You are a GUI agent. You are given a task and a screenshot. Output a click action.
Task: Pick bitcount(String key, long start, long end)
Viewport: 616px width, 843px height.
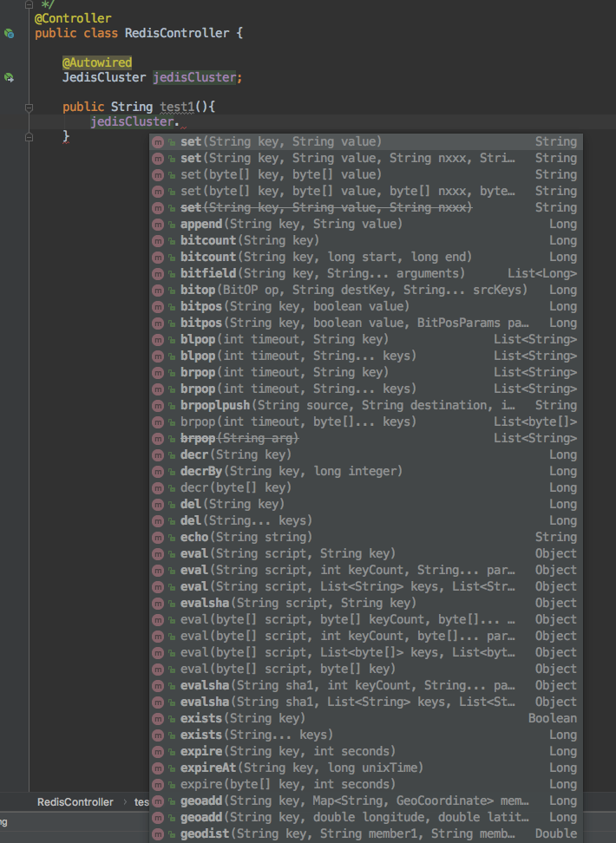click(366, 257)
